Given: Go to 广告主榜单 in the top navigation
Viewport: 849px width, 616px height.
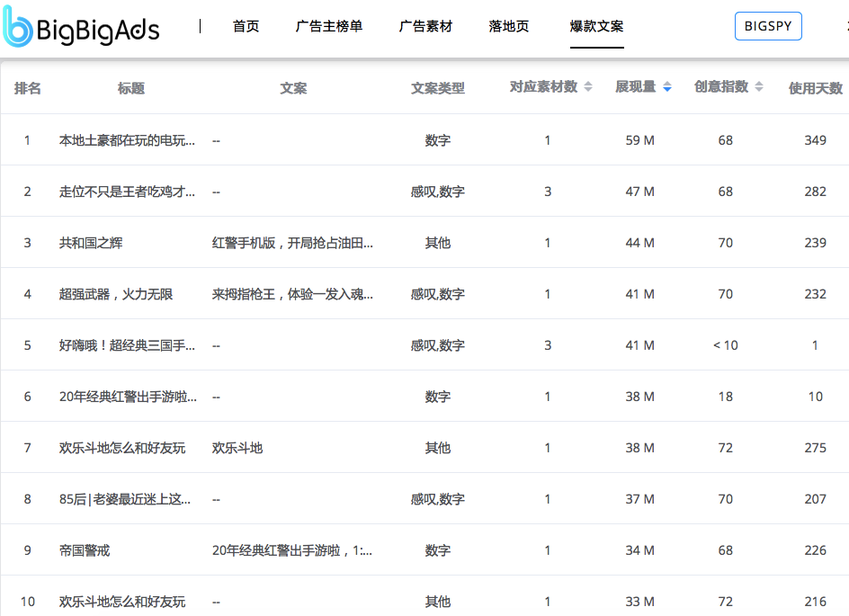Looking at the screenshot, I should point(329,27).
